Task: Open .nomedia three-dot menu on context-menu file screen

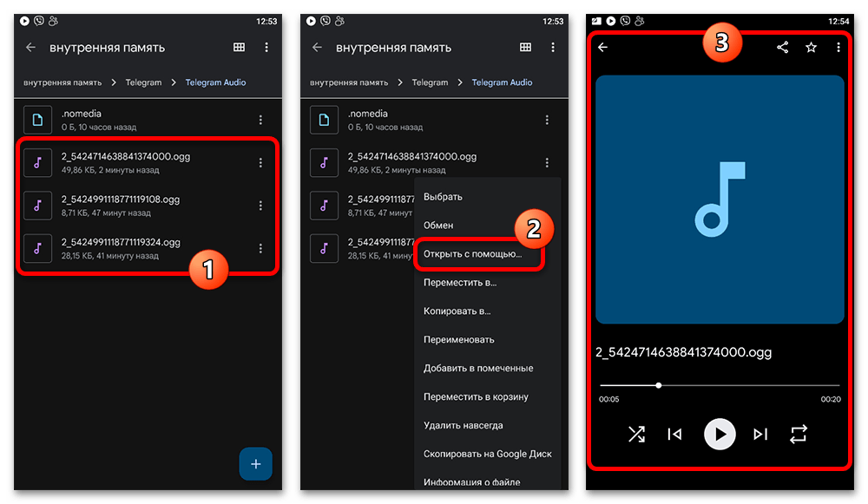Action: click(x=547, y=120)
